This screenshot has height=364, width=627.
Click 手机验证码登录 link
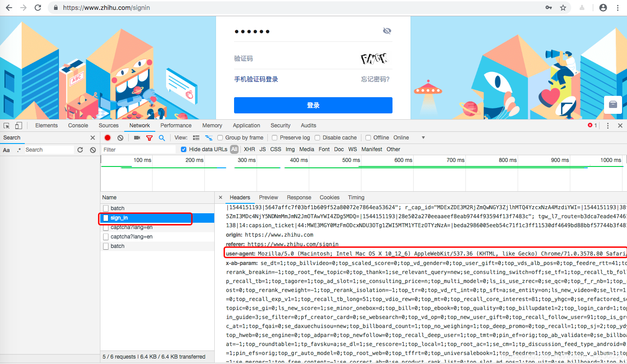tap(256, 79)
